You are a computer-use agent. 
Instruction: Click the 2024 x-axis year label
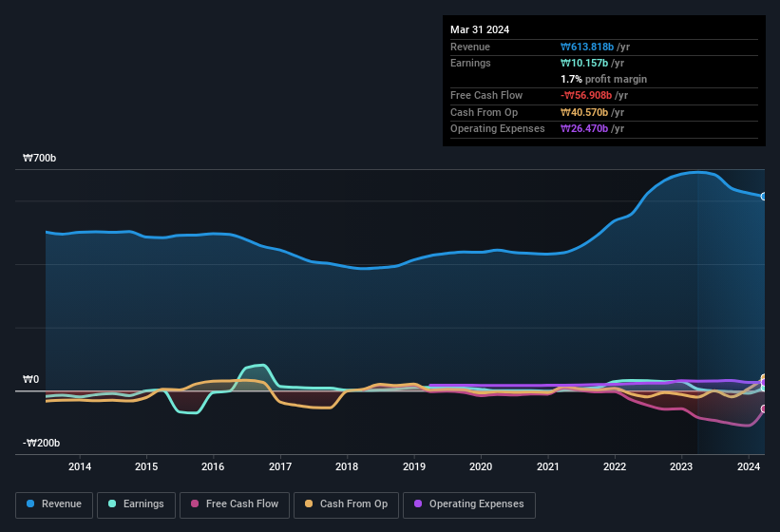749,466
